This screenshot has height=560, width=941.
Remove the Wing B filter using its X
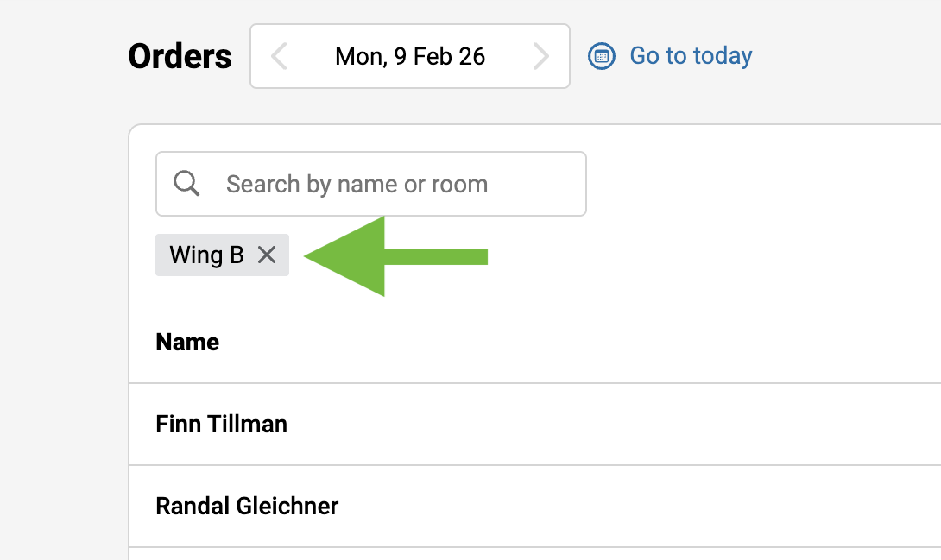click(x=267, y=255)
